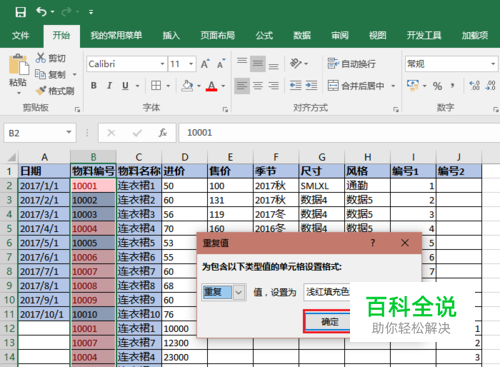Click the 合并后居中 merge button
The height and width of the screenshot is (367, 500).
click(x=356, y=86)
